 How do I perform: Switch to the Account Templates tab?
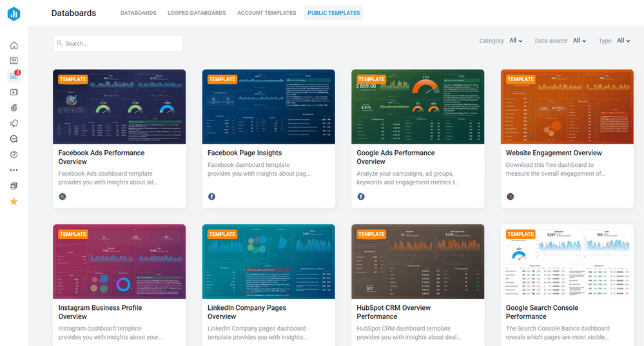tap(266, 13)
